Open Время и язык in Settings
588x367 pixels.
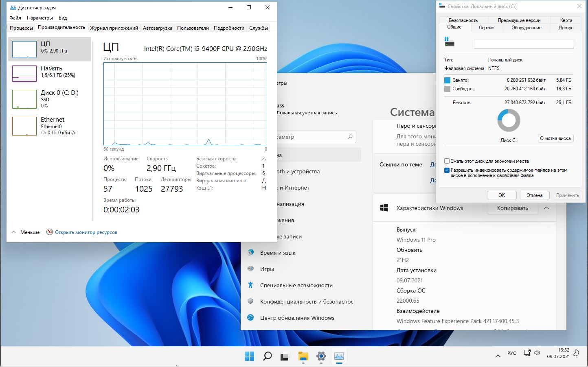[x=278, y=253]
